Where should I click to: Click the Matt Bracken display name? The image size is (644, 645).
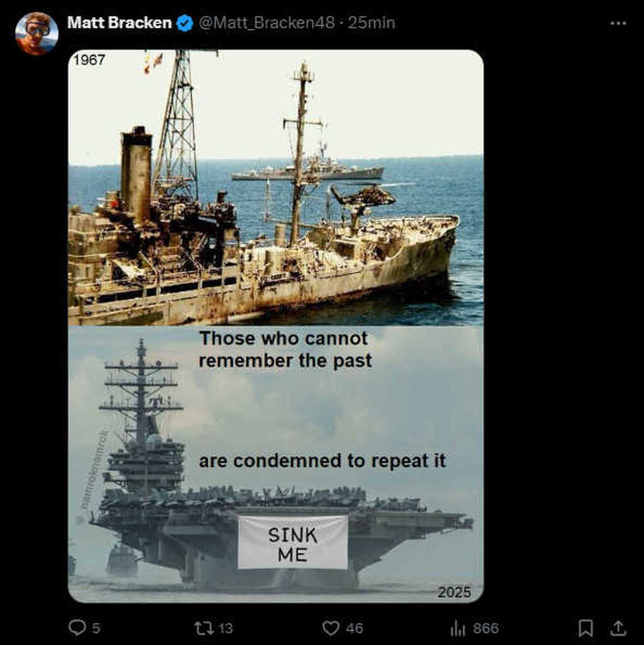(x=119, y=23)
